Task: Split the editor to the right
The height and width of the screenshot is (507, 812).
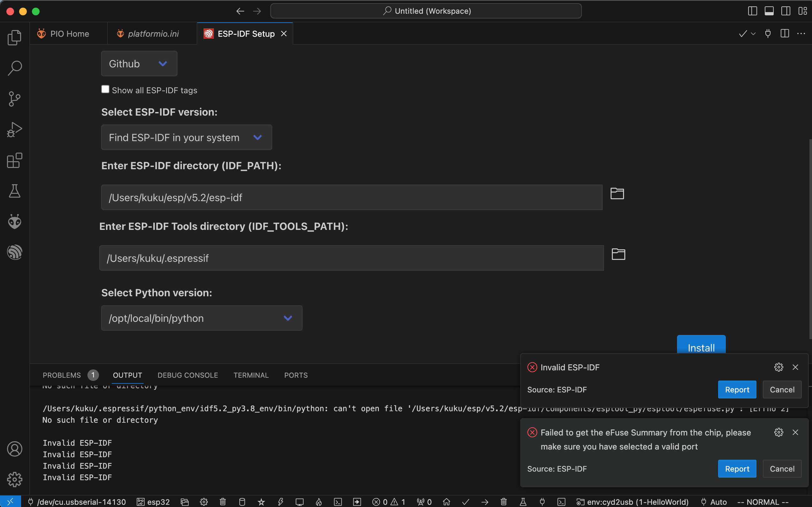Action: 785,34
